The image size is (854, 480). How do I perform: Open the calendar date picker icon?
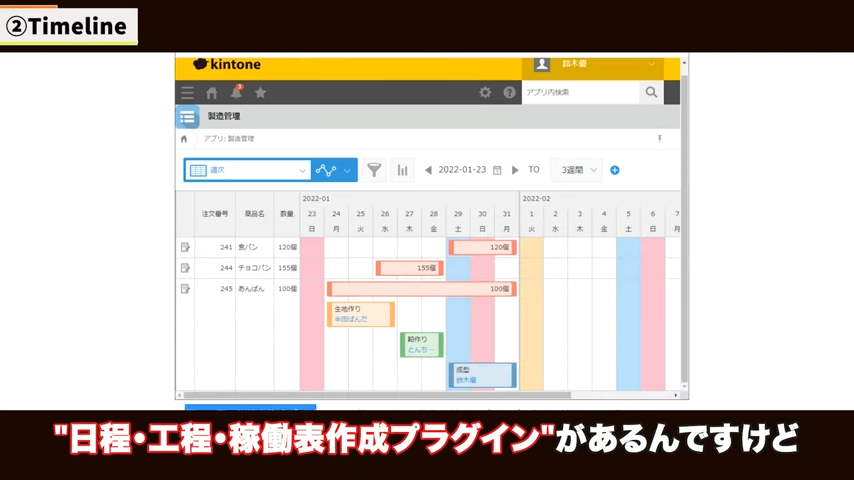click(497, 170)
